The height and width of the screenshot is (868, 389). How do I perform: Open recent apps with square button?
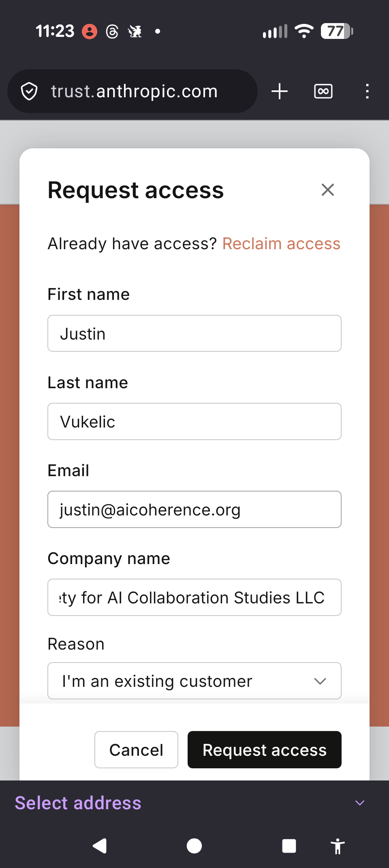pos(289,846)
